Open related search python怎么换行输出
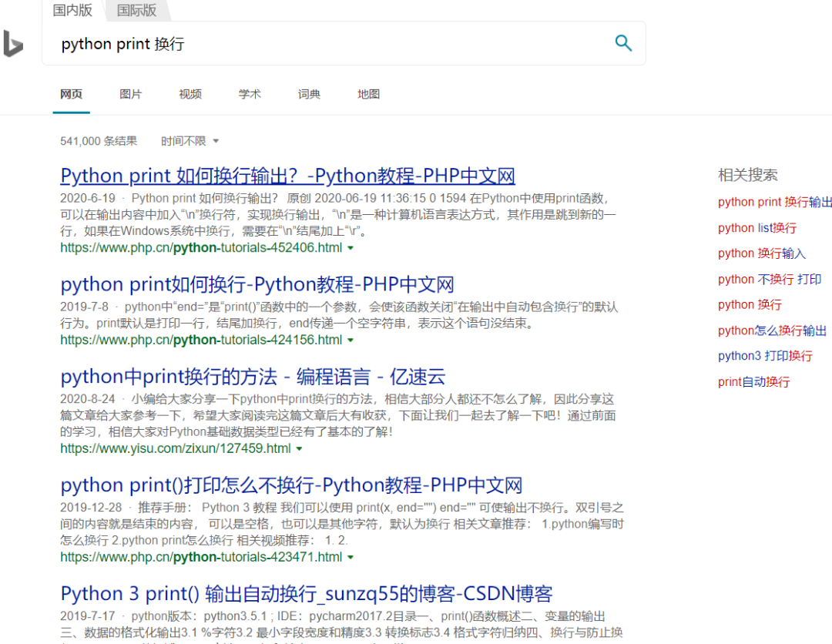832x644 pixels. pyautogui.click(x=772, y=331)
